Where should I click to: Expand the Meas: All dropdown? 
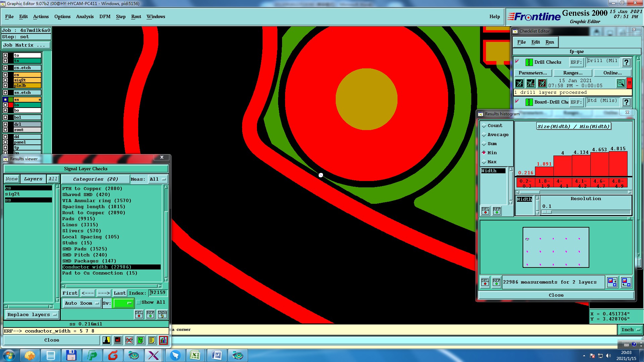coord(158,179)
